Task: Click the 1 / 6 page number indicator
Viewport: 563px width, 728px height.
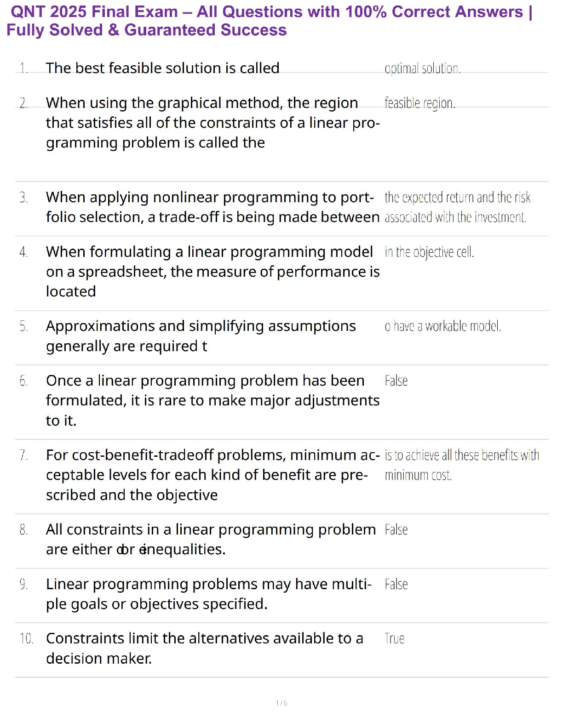Action: coord(281,703)
